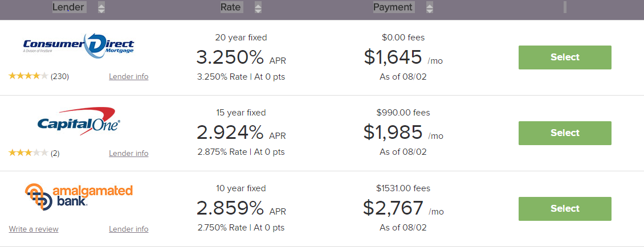Click Capital One's star rating

pos(28,153)
